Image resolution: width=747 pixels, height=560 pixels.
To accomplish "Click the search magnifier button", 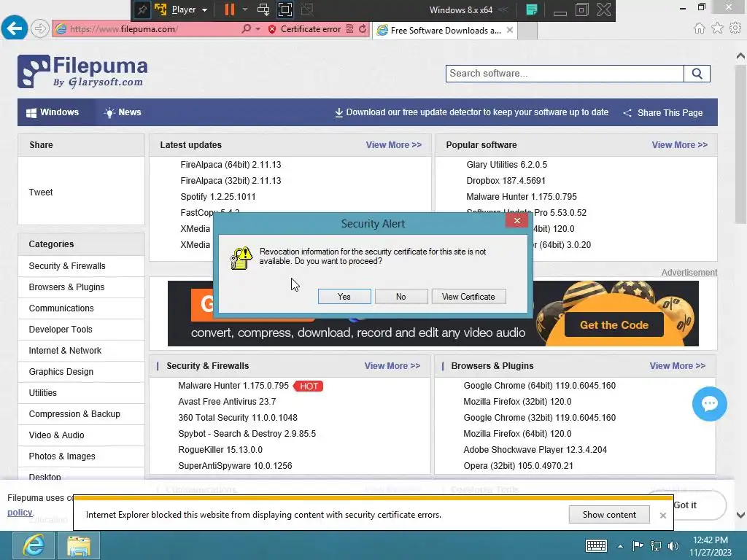I will (x=697, y=74).
